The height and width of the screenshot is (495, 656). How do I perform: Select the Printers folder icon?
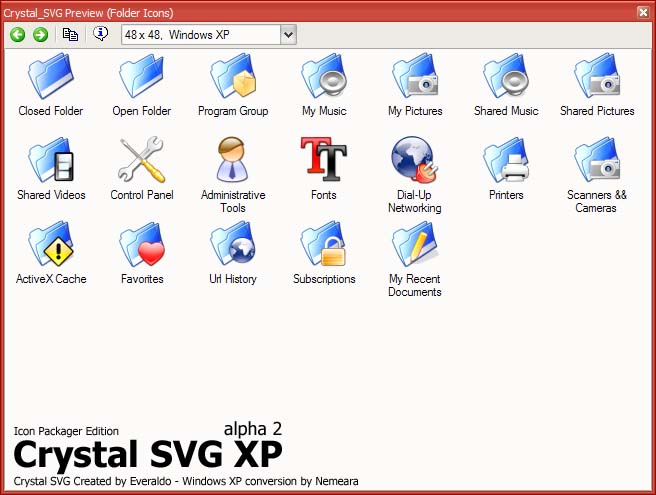[x=506, y=159]
